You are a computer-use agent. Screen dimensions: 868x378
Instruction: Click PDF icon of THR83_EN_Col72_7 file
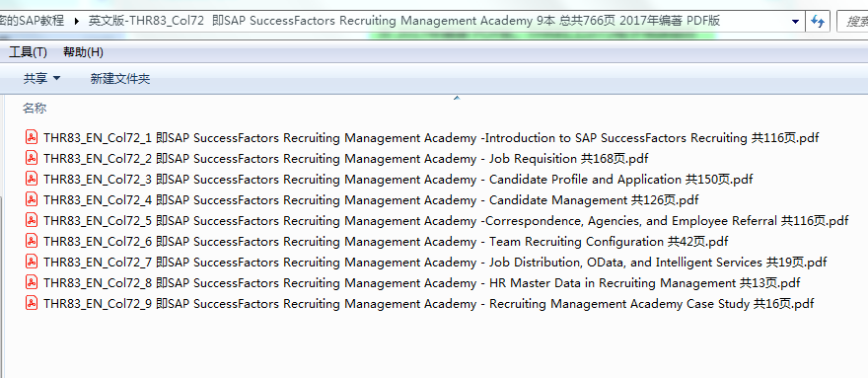pos(32,263)
